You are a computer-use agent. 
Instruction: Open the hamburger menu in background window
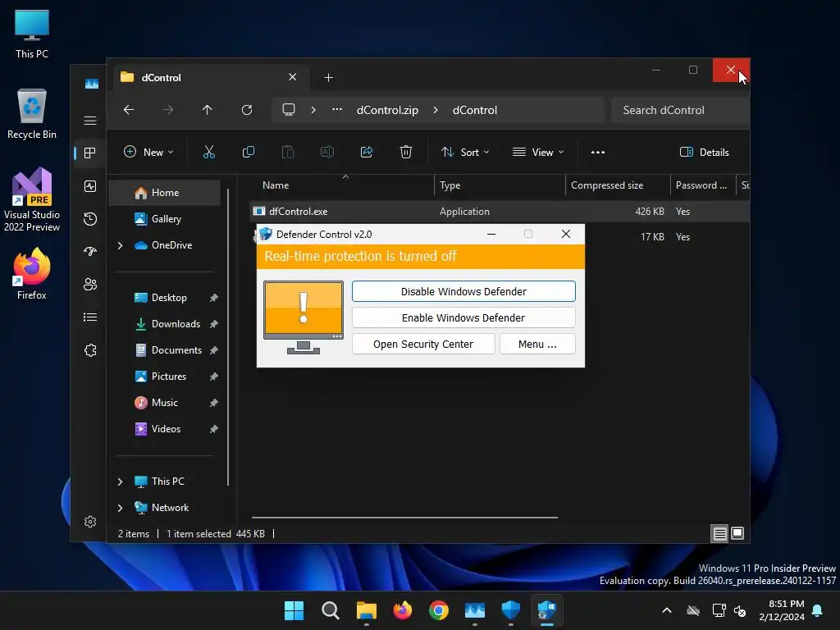(90, 120)
